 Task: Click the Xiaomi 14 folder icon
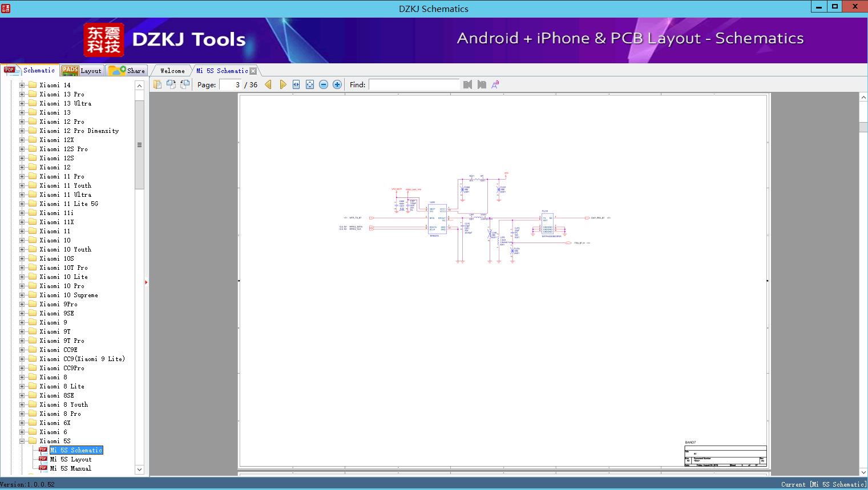pos(33,85)
